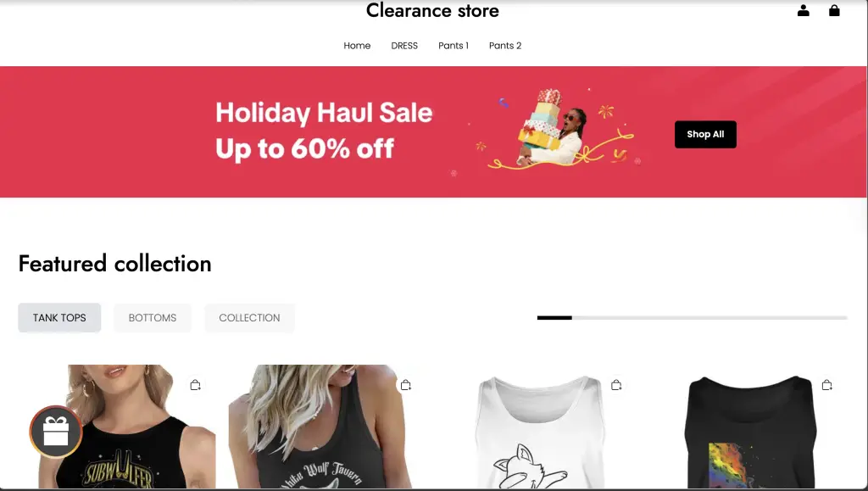
Task: Click the gift rewards floating icon
Action: pyautogui.click(x=56, y=432)
